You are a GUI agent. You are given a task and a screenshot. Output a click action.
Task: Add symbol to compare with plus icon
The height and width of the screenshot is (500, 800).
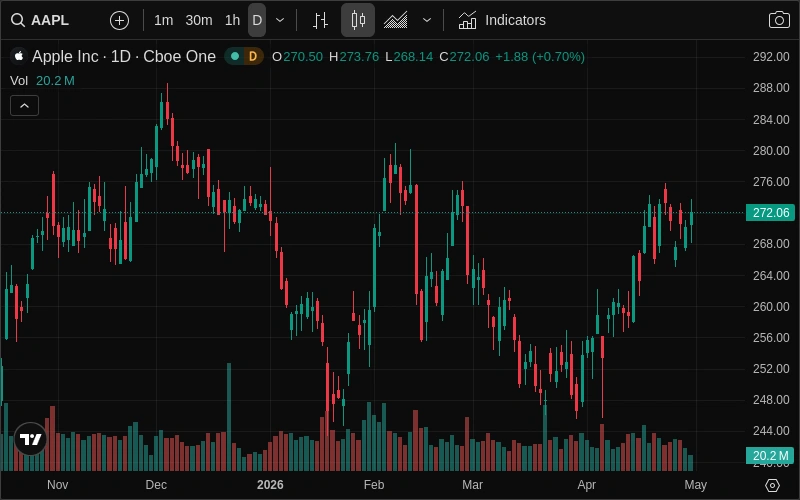(119, 20)
